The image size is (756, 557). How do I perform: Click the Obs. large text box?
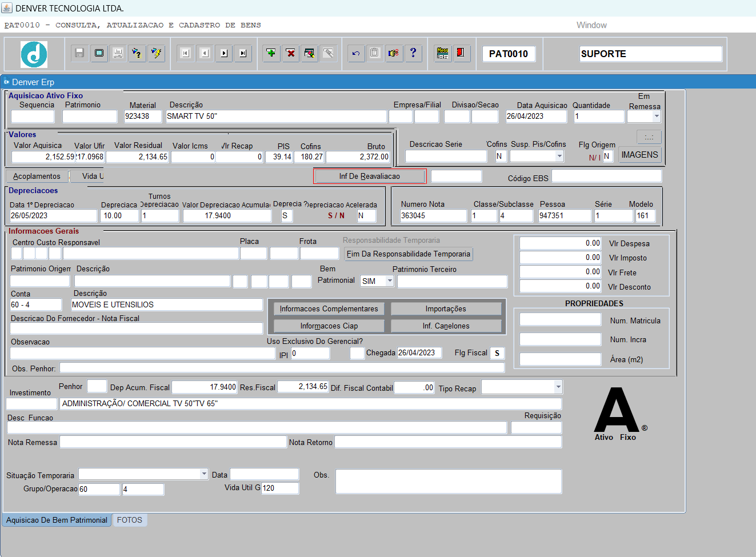click(449, 481)
